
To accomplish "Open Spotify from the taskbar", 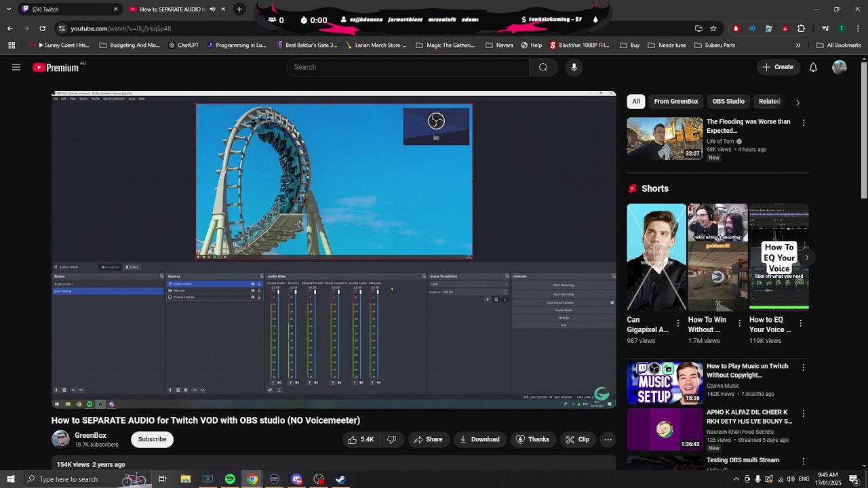I will tap(230, 479).
